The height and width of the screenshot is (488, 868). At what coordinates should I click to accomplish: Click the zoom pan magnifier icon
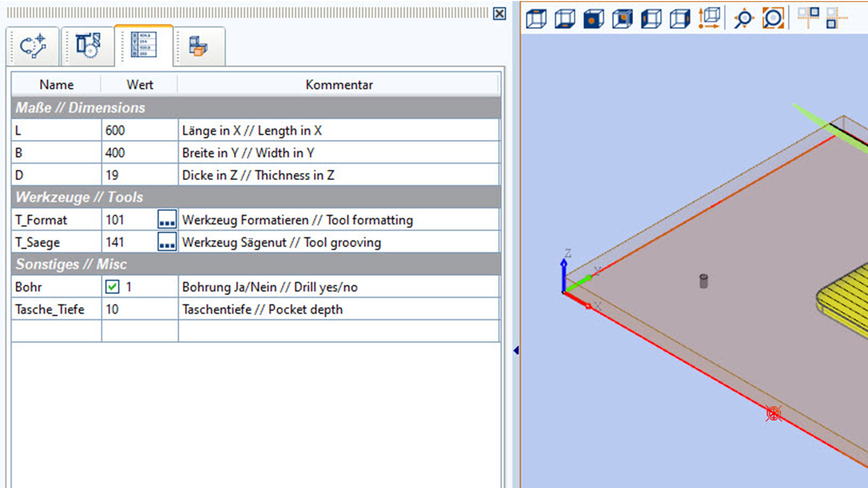pos(743,19)
